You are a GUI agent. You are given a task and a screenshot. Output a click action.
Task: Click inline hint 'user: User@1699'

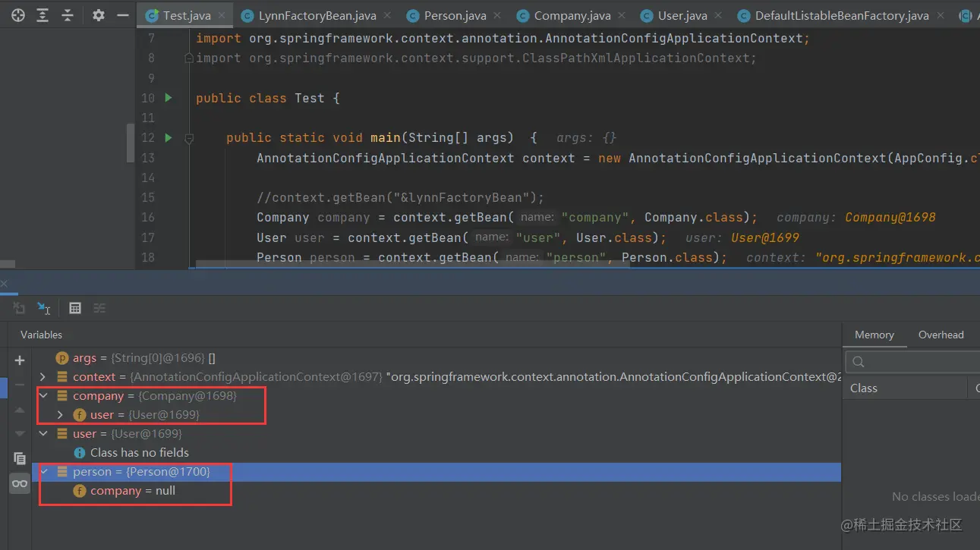(x=742, y=237)
